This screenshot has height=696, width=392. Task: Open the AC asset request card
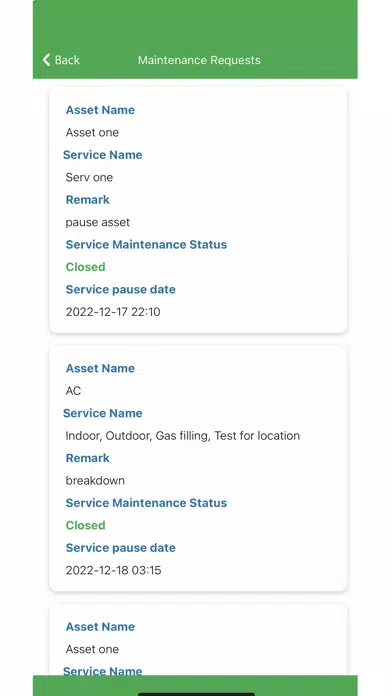tap(198, 469)
